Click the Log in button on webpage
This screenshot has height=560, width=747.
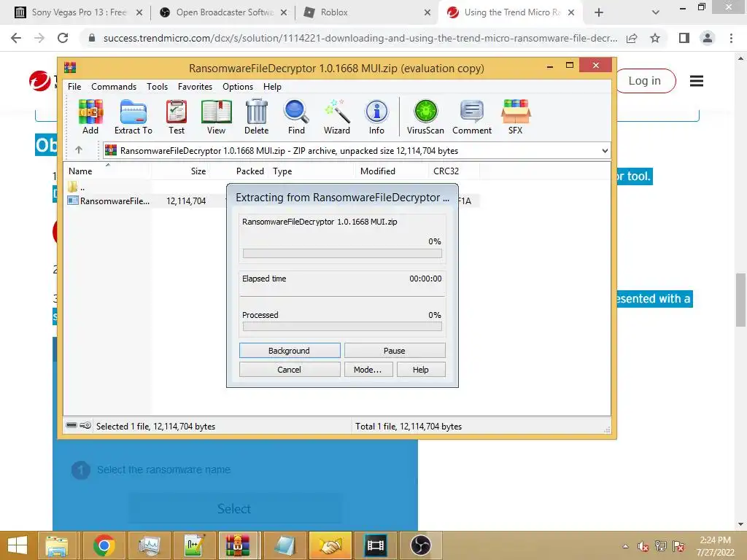click(x=645, y=81)
